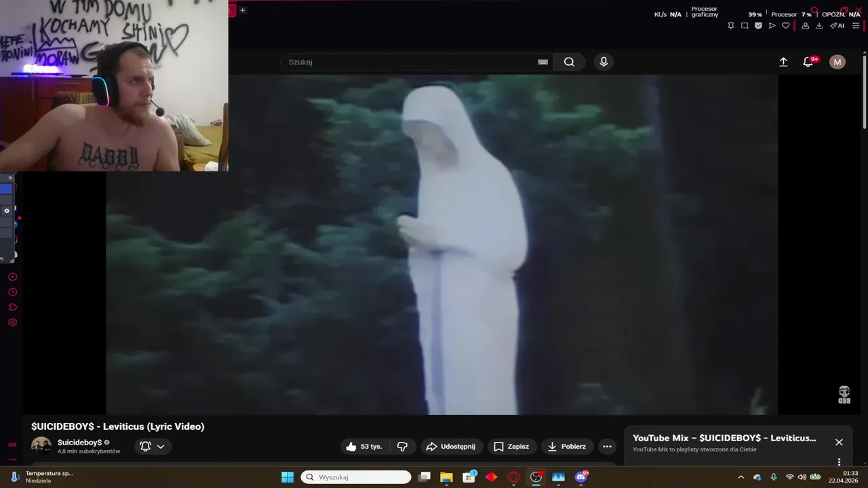The height and width of the screenshot is (488, 868).
Task: Open sidebar settings gear icon
Action: point(12,322)
